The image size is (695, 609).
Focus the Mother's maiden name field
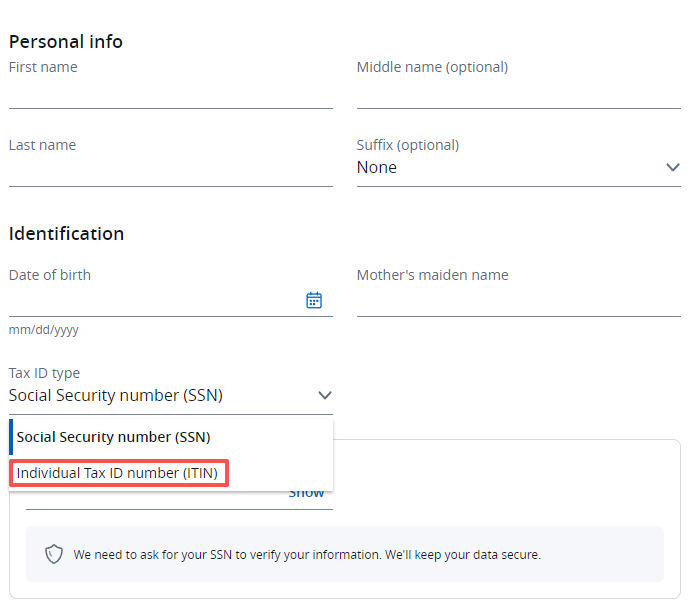point(518,301)
